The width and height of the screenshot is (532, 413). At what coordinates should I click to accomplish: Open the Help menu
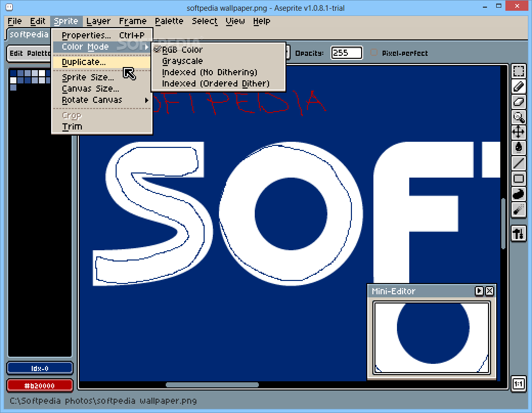coord(261,21)
